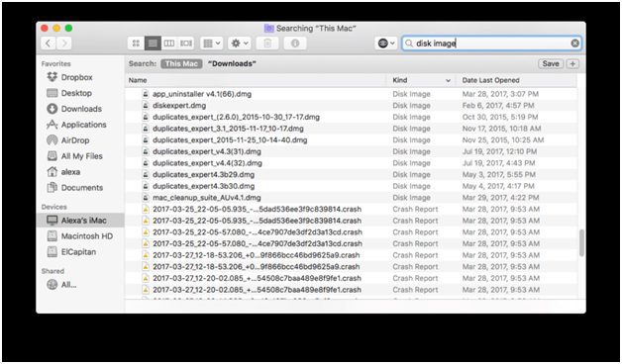The image size is (622, 364).
Task: Sort by the Name column header
Action: [256, 80]
